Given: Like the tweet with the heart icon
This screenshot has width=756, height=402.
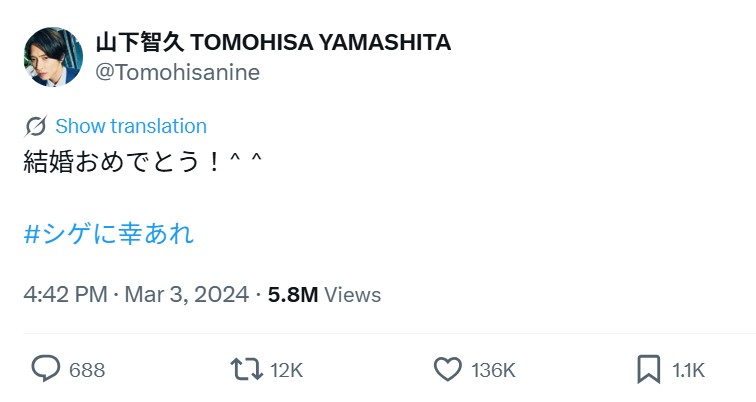Looking at the screenshot, I should coord(447,370).
